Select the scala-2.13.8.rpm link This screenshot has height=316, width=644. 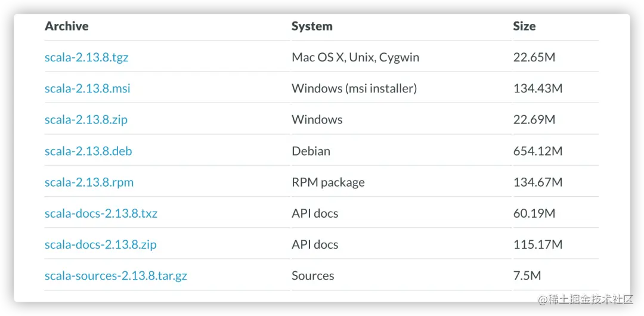coord(89,182)
